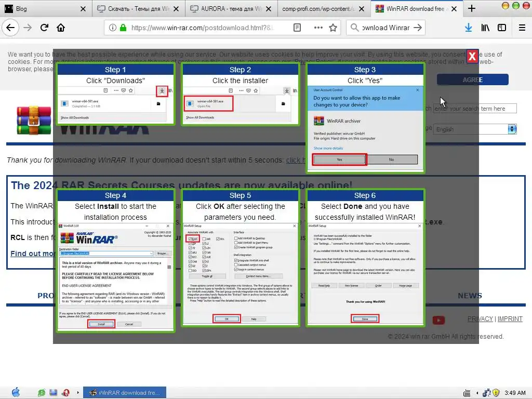
Task: Click the network icon in system tray
Action: tap(486, 393)
